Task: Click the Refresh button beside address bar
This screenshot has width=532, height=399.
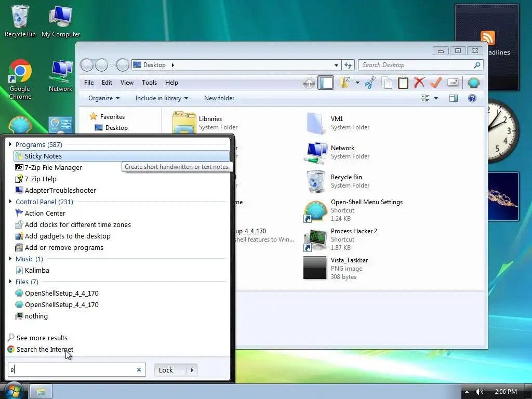Action: 348,65
